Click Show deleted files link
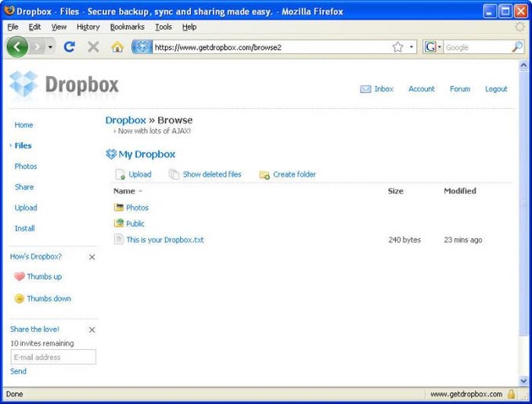The width and height of the screenshot is (532, 404). pos(212,175)
